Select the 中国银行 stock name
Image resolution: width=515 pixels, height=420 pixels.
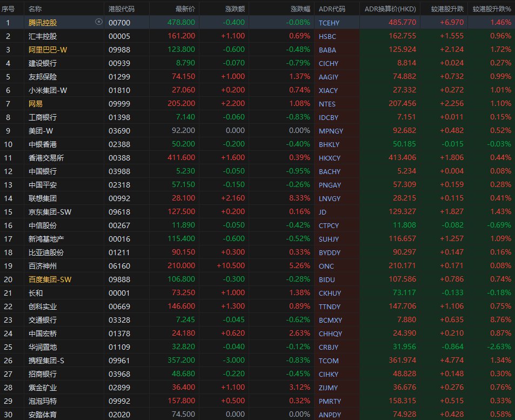(x=43, y=171)
